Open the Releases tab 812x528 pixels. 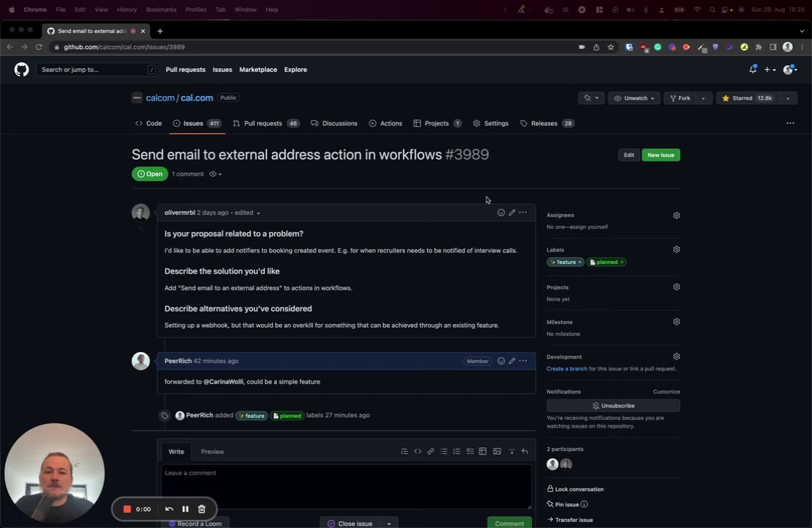[x=547, y=123]
